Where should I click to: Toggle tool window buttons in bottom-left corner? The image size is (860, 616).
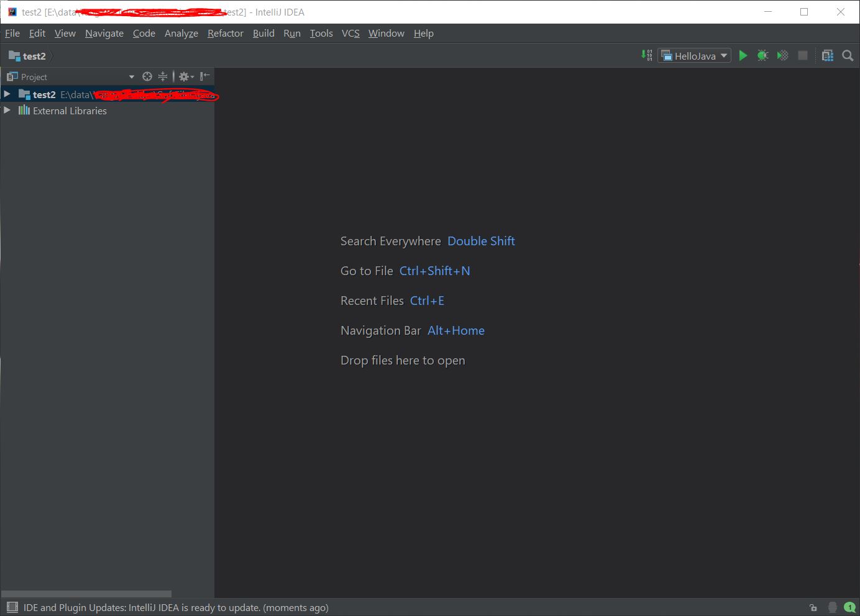pos(12,607)
